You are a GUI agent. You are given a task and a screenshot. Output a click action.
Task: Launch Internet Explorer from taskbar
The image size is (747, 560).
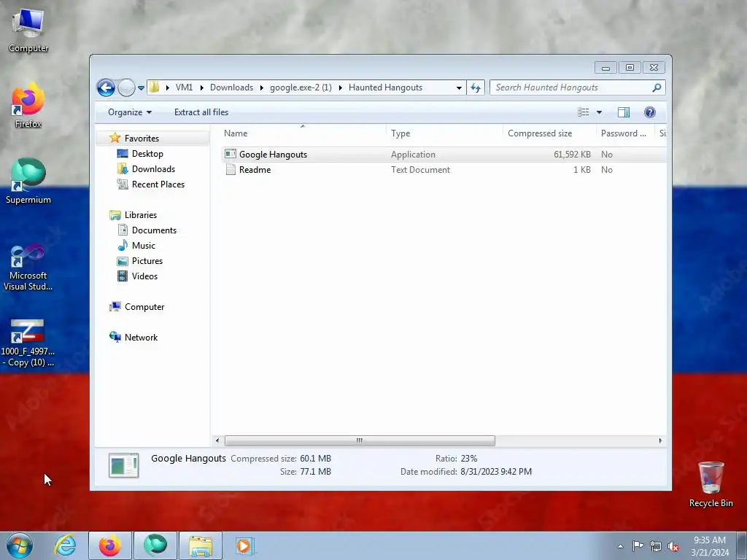coord(65,545)
